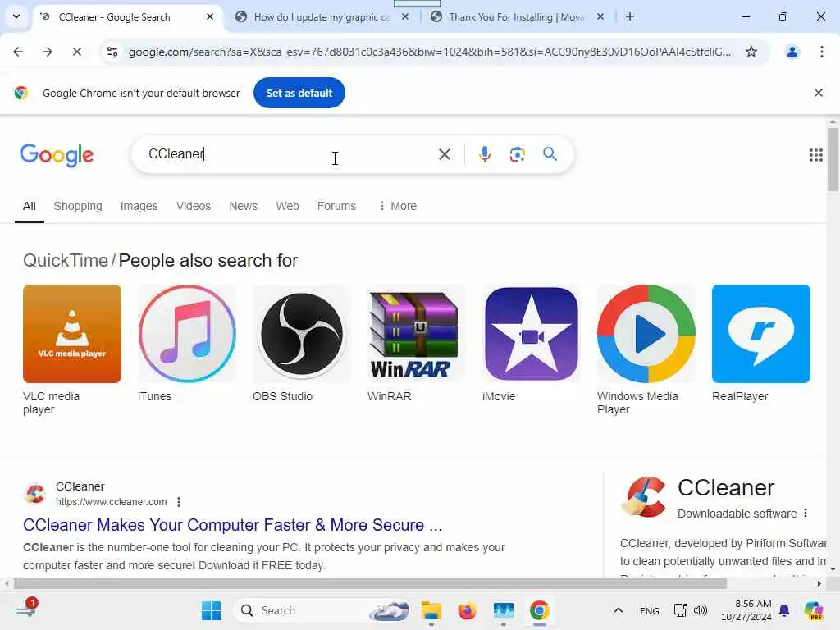This screenshot has height=630, width=840.
Task: Open the VLC media player thumbnail
Action: (x=72, y=333)
